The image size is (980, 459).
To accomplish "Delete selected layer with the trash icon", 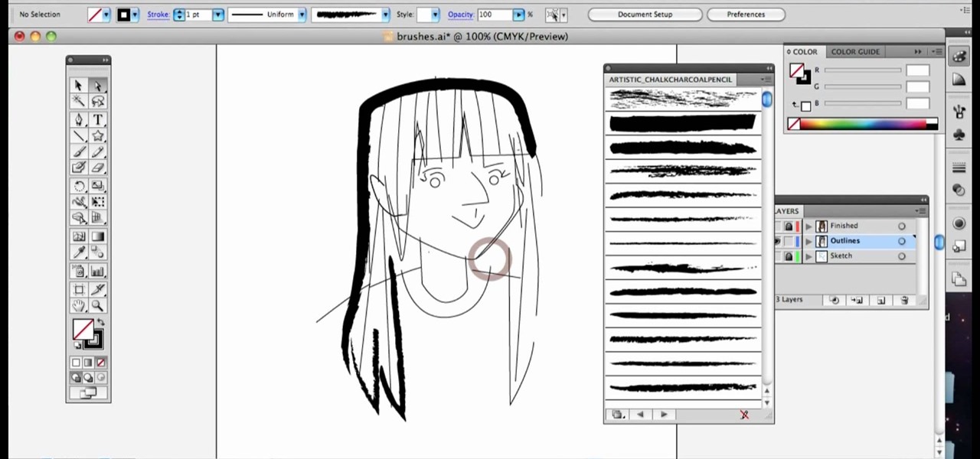I will [x=904, y=300].
